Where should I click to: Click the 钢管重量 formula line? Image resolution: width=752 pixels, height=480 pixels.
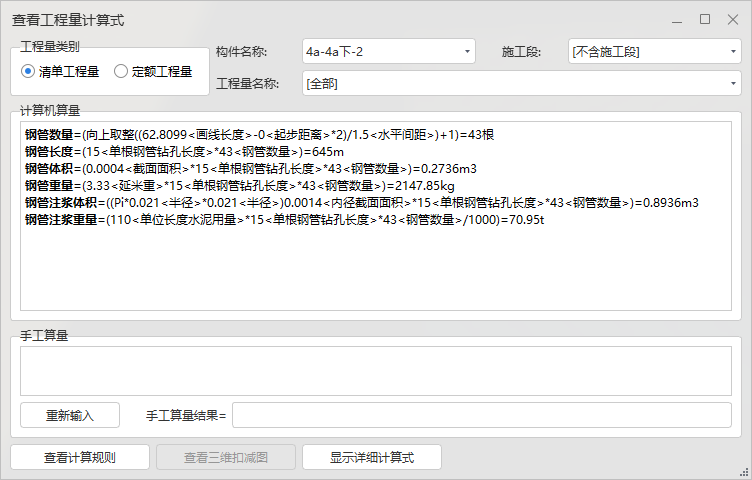click(x=240, y=186)
